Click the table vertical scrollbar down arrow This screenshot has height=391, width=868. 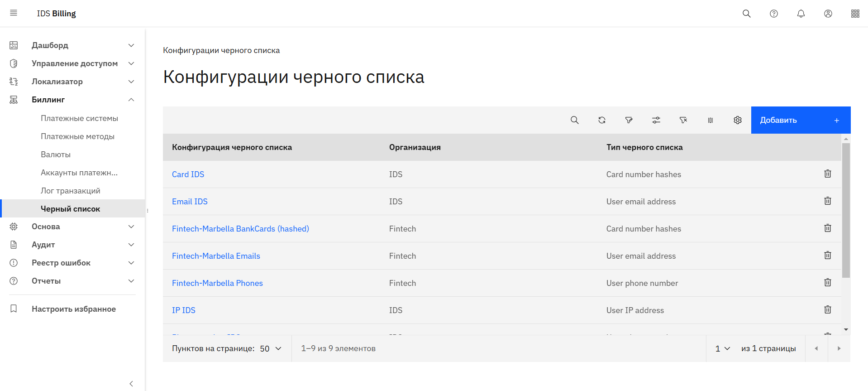coord(845,329)
